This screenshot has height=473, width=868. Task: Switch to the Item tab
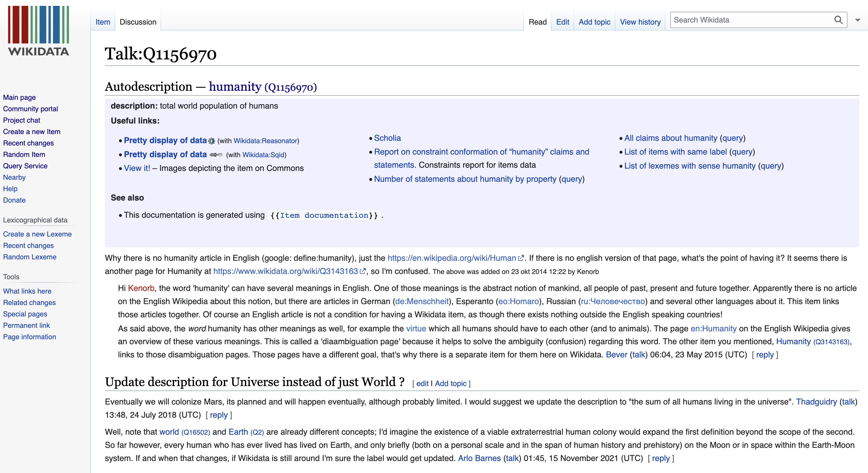(103, 22)
